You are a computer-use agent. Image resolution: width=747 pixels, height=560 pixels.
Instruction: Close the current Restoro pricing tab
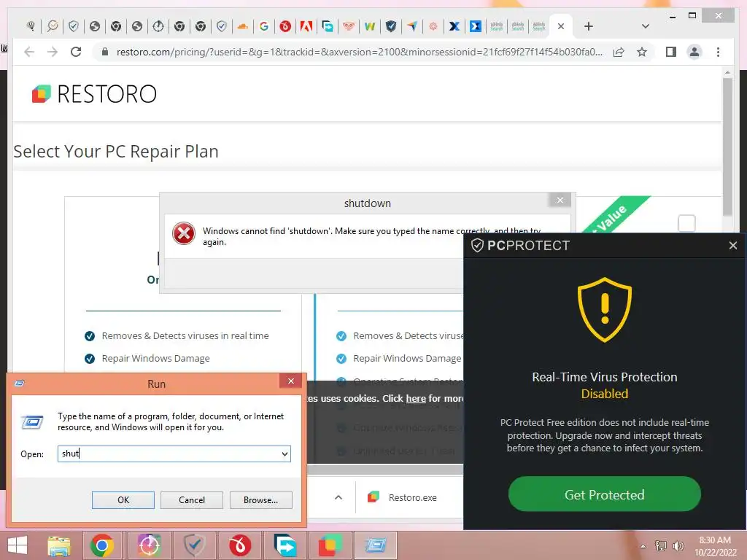[x=561, y=27]
